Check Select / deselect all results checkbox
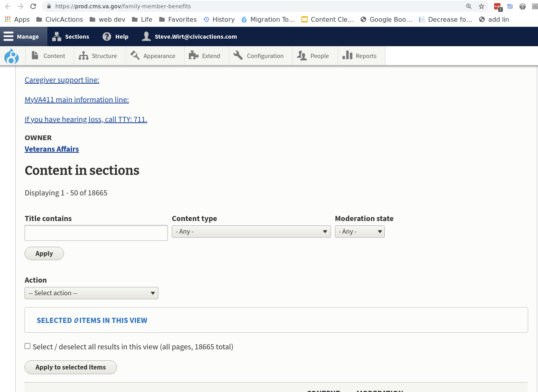Screen dimensions: 538x392 tap(28, 346)
